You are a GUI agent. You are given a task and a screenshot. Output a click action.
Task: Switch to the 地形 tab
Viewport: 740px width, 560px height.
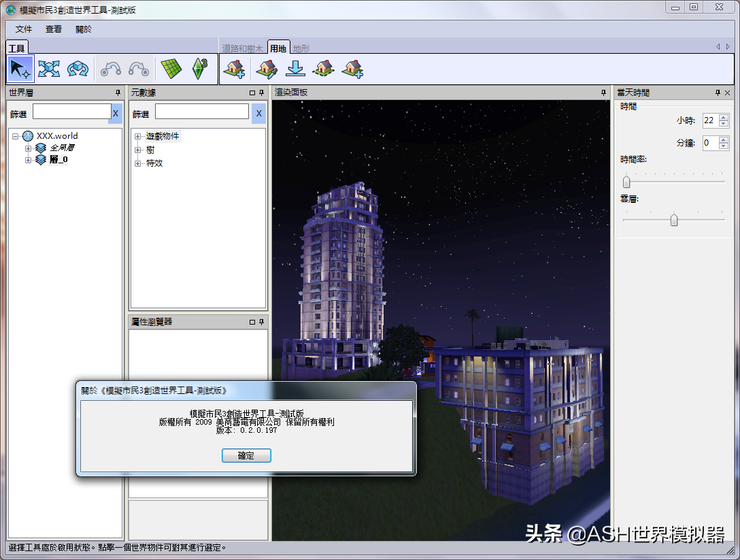[x=301, y=48]
